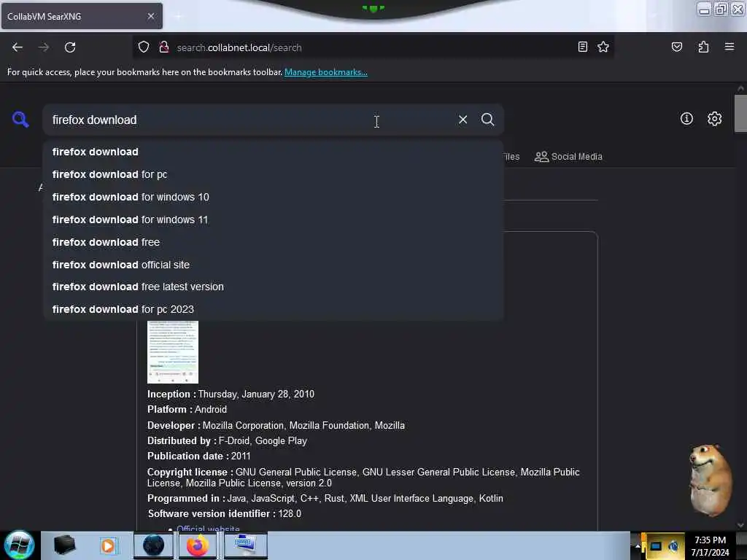The height and width of the screenshot is (560, 747).
Task: Open the infobox screenshot thumbnail
Action: coord(172,352)
